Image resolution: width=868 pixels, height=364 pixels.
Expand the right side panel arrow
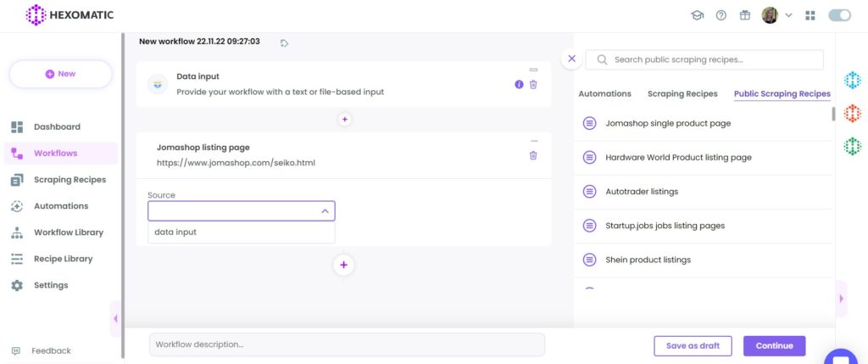pyautogui.click(x=842, y=299)
